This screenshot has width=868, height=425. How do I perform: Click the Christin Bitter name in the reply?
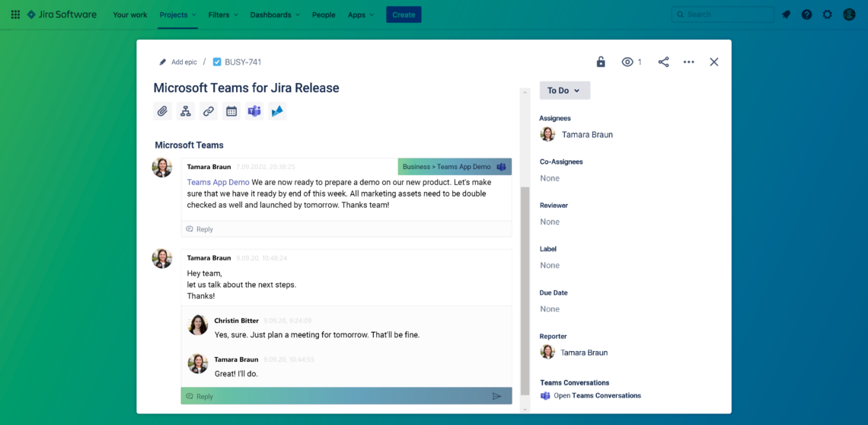[x=236, y=321]
